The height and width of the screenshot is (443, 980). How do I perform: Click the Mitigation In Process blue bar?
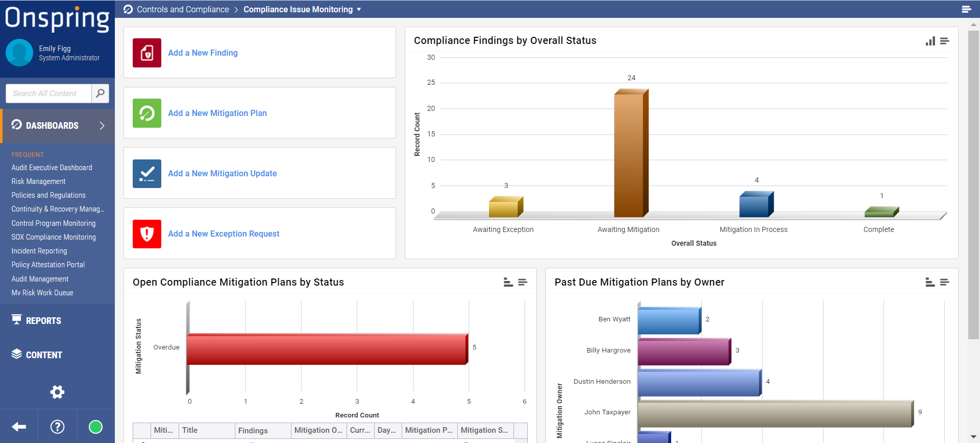756,204
